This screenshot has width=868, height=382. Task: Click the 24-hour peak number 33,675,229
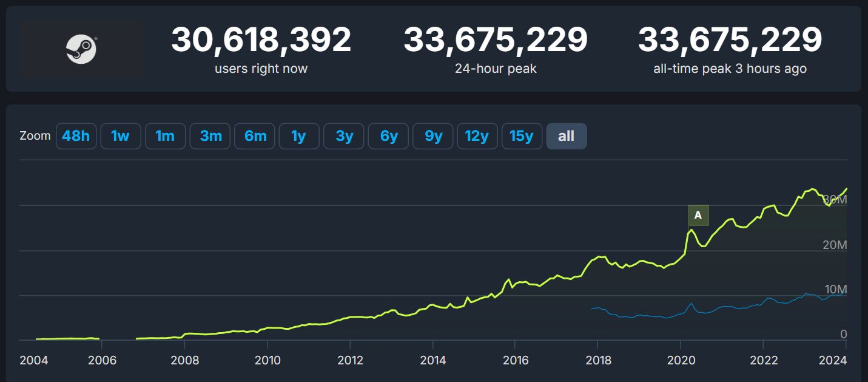496,40
